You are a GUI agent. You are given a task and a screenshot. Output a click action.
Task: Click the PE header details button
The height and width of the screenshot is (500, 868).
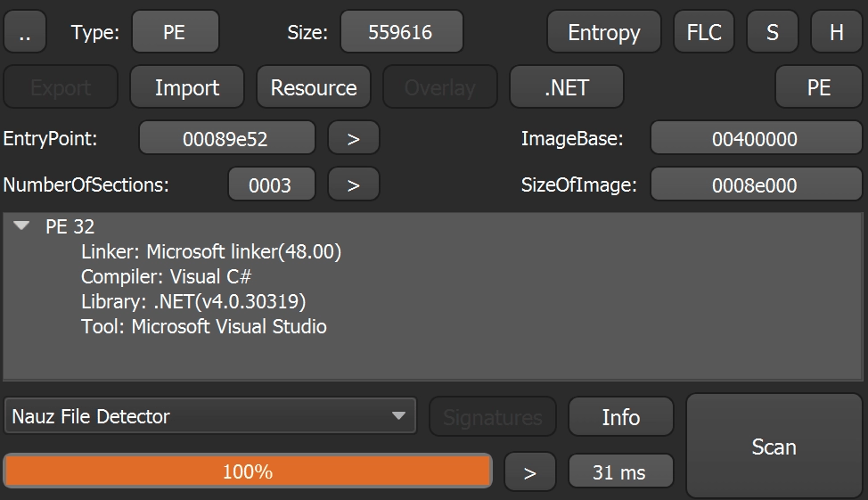point(819,87)
